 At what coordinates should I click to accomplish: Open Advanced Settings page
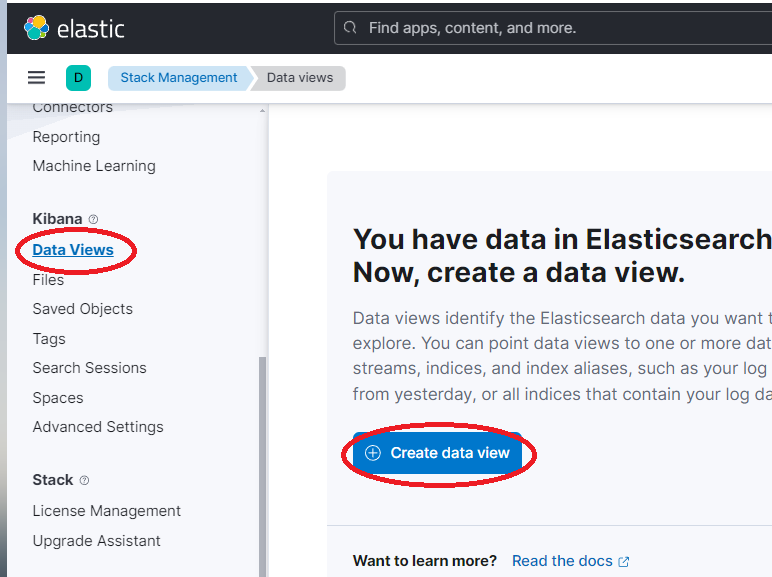98,427
